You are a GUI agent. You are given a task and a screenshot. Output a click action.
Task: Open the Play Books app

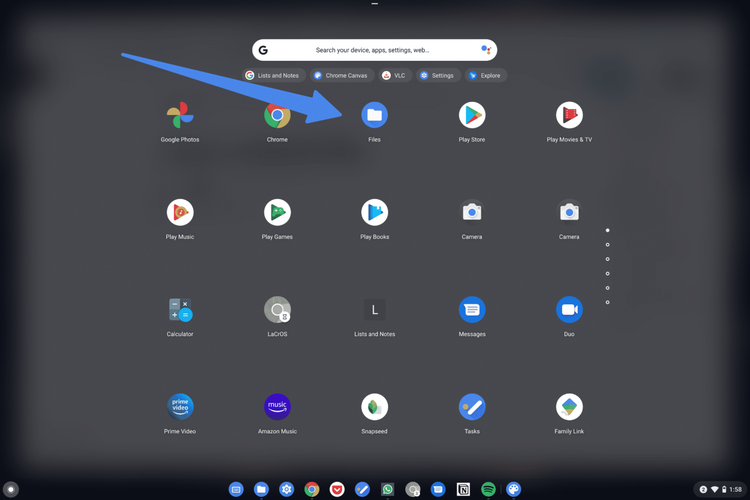pos(375,212)
